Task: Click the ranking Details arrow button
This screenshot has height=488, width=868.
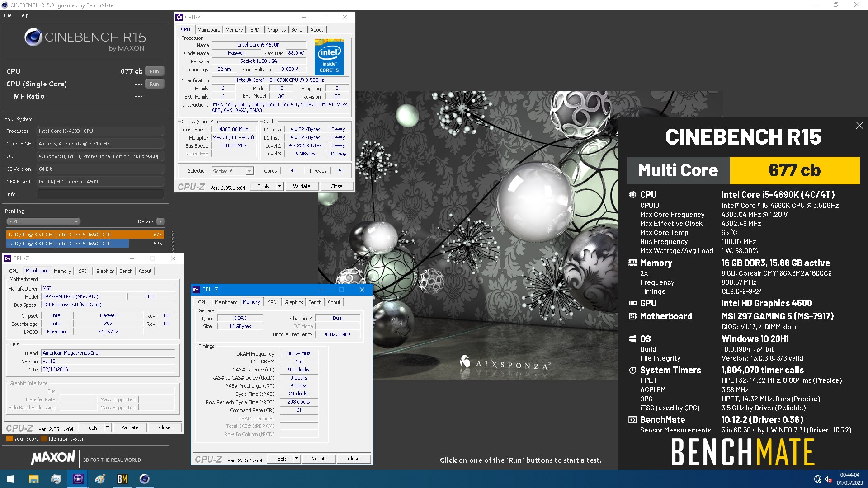Action: point(160,221)
